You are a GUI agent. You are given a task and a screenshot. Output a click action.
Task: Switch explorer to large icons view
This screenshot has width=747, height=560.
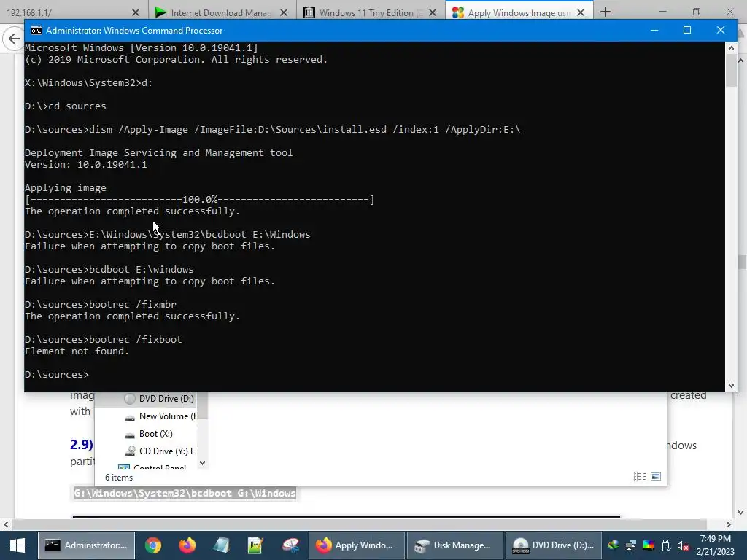656,477
